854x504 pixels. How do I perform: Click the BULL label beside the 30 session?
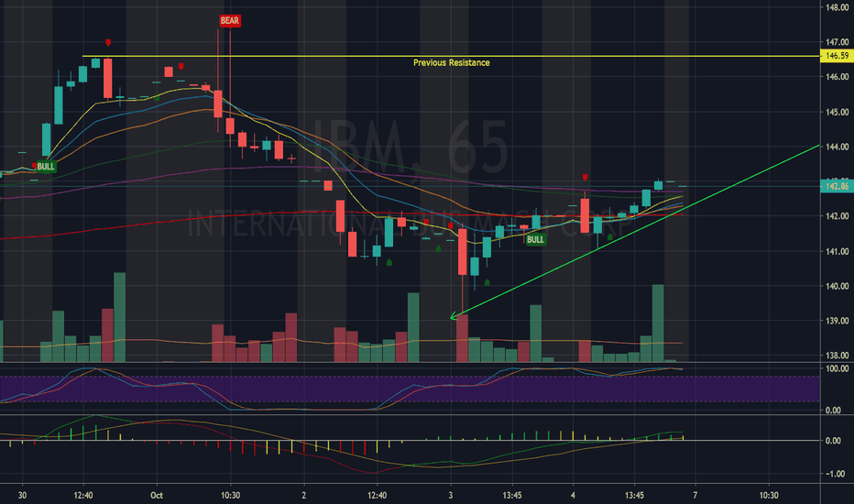point(46,167)
